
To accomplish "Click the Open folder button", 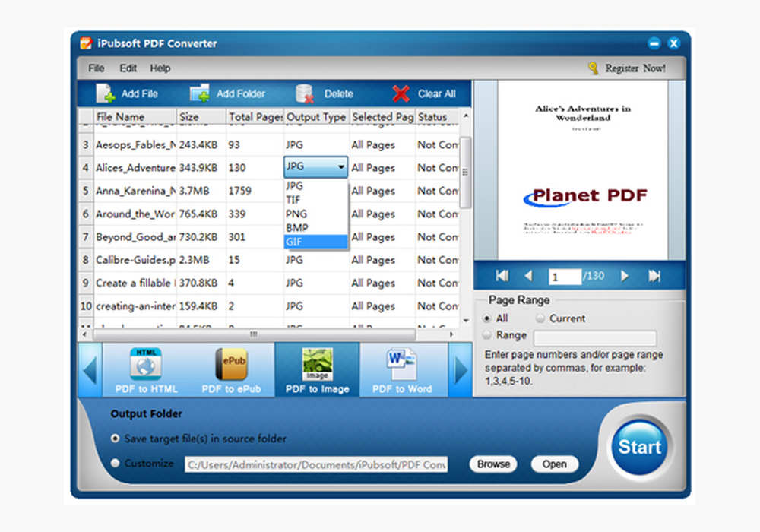I will pyautogui.click(x=555, y=464).
